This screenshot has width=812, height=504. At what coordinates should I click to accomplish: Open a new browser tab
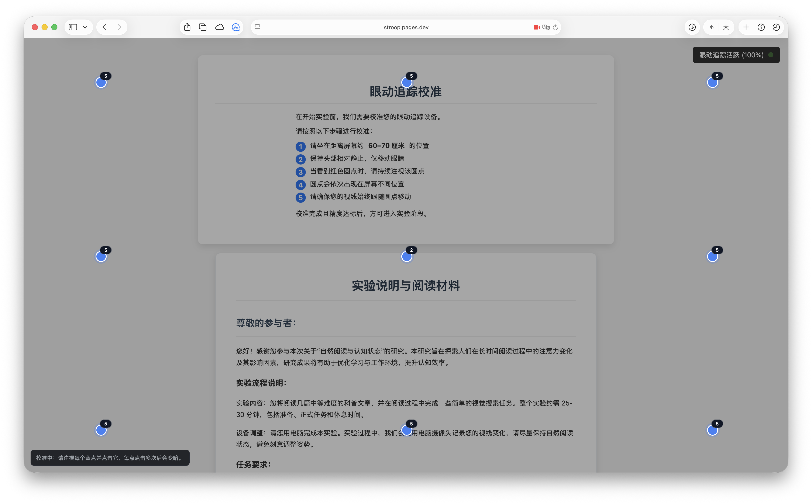(x=746, y=27)
